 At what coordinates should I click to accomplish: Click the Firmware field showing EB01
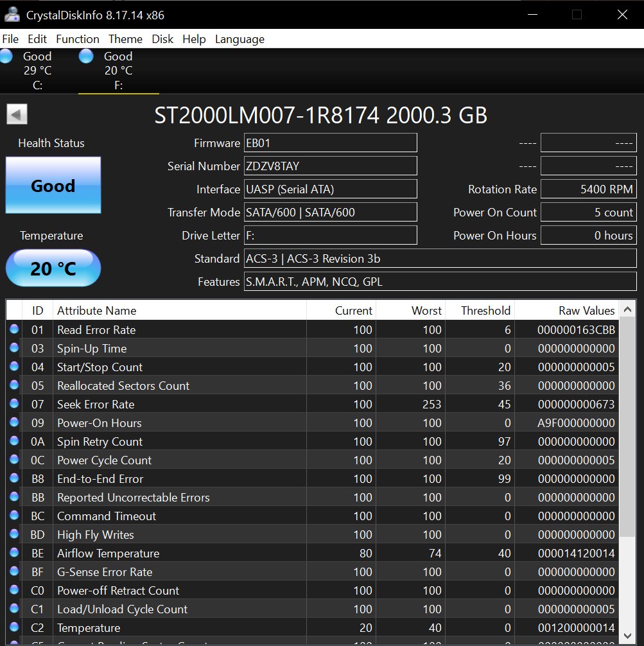pyautogui.click(x=330, y=143)
